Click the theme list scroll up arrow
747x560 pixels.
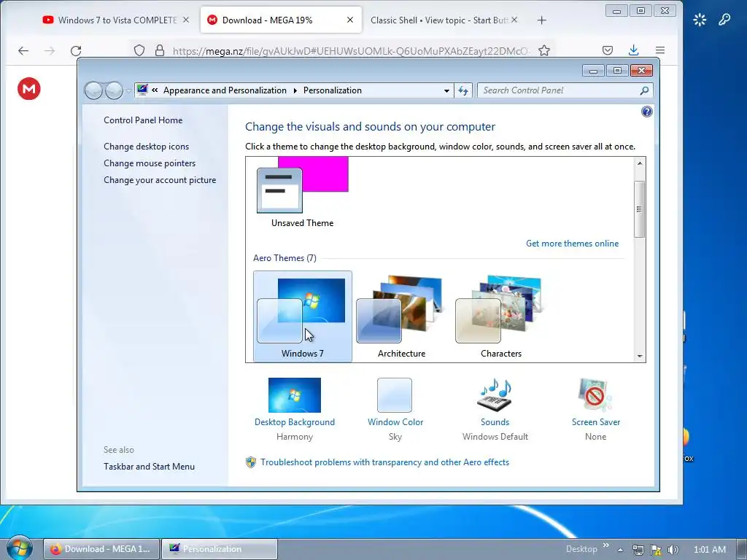point(640,163)
